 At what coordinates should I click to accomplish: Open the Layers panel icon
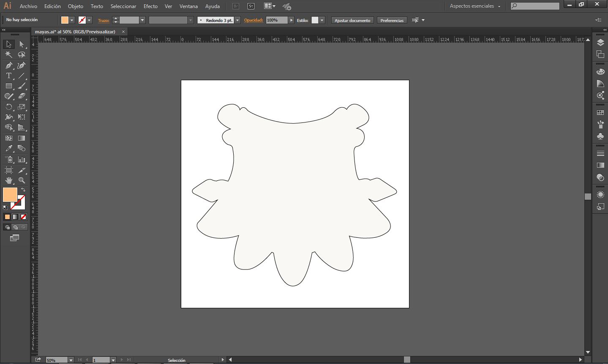point(600,43)
